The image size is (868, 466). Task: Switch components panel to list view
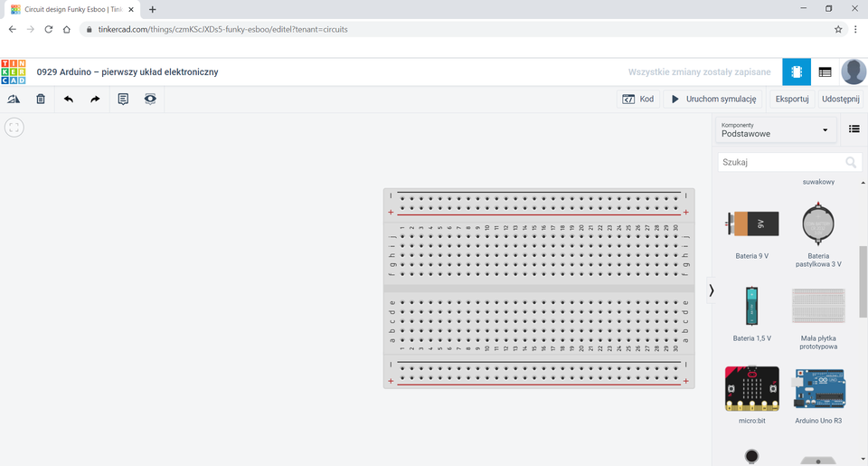click(x=854, y=129)
